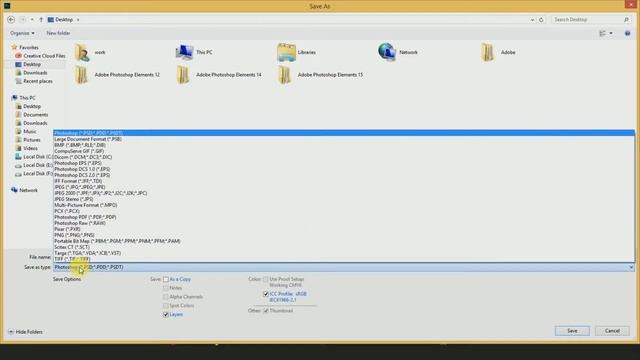
Task: Go up one folder level
Action: pyautogui.click(x=41, y=20)
